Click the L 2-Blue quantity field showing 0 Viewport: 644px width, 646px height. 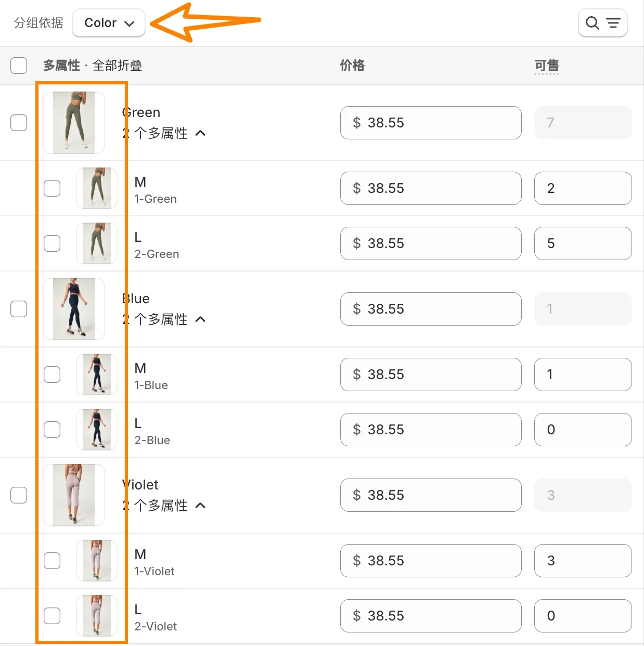pyautogui.click(x=583, y=430)
